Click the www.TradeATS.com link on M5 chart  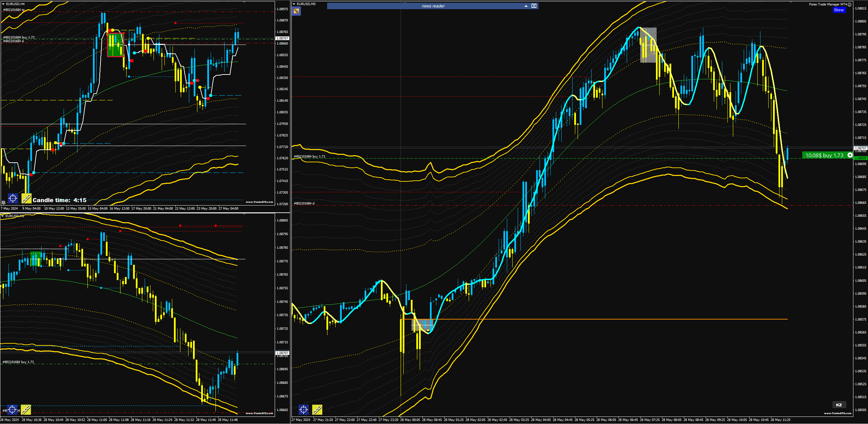pyautogui.click(x=837, y=413)
